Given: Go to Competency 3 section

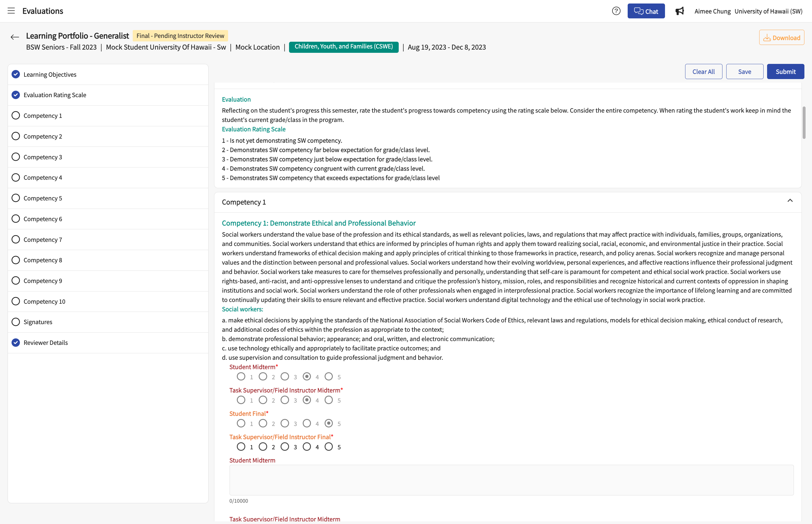Looking at the screenshot, I should [x=108, y=157].
